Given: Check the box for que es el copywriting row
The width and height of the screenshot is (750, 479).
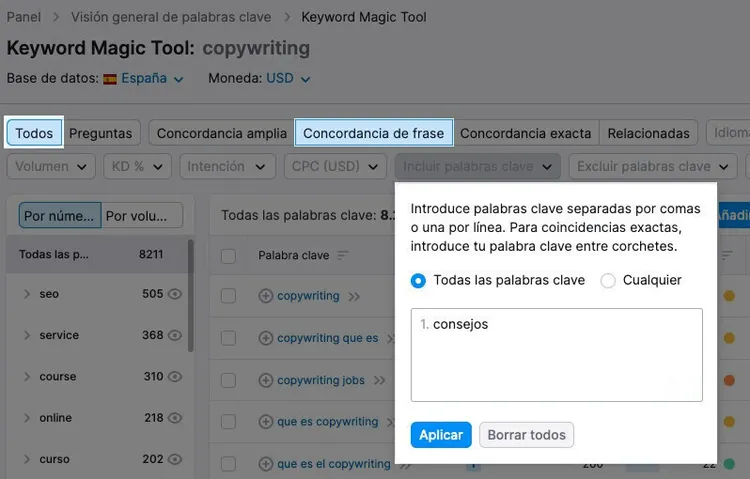Looking at the screenshot, I should pyautogui.click(x=228, y=464).
